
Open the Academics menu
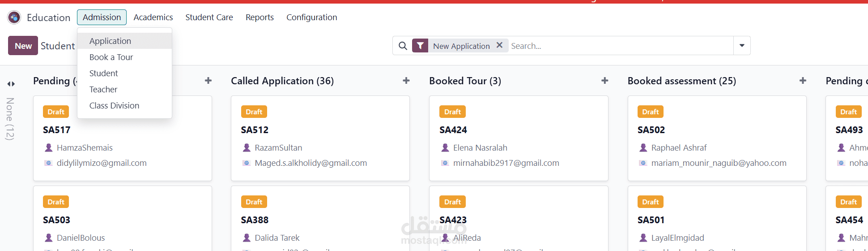coord(153,17)
